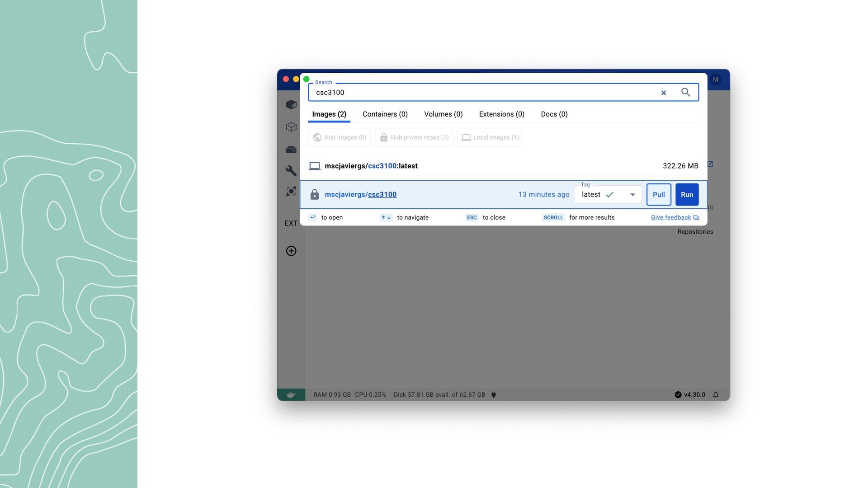The image size is (868, 488).
Task: Open the notifications bell icon
Action: coord(716,394)
